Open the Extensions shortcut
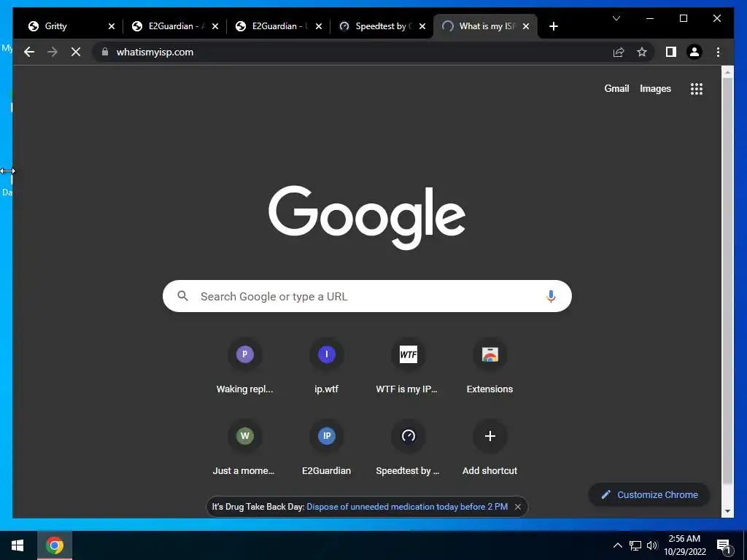 tap(489, 366)
